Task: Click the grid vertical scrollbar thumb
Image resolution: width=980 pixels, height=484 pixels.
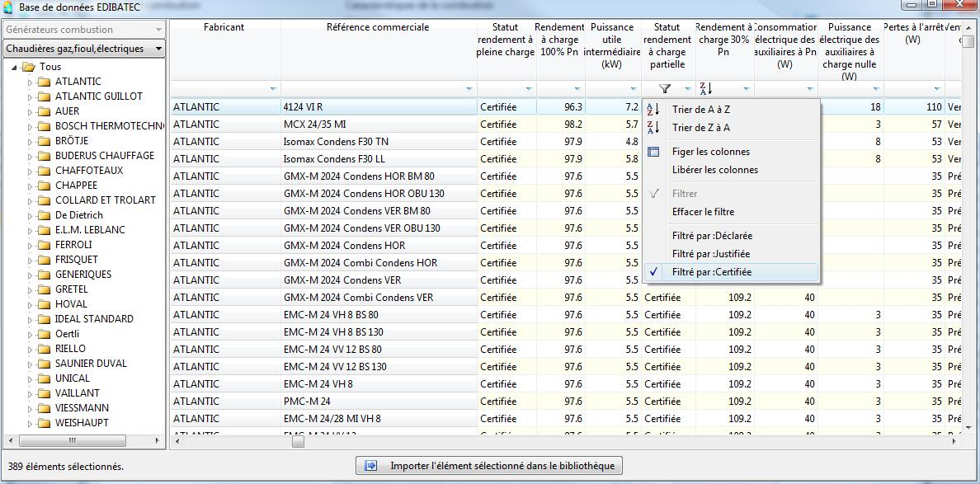Action: tap(968, 41)
